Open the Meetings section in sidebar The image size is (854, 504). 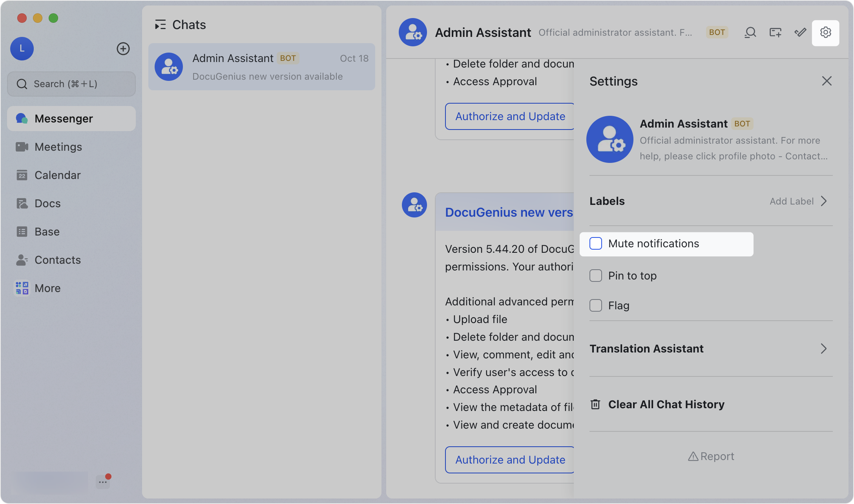click(x=57, y=147)
